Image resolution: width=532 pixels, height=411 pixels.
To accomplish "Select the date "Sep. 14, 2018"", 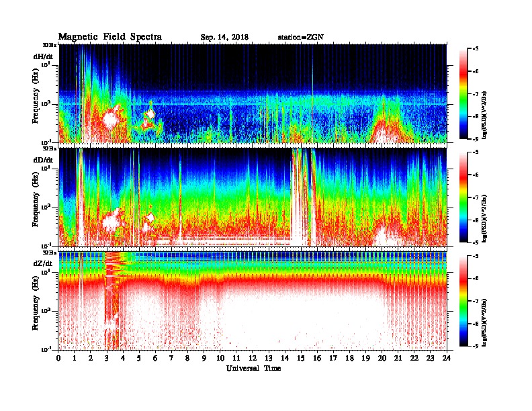I will click(224, 38).
